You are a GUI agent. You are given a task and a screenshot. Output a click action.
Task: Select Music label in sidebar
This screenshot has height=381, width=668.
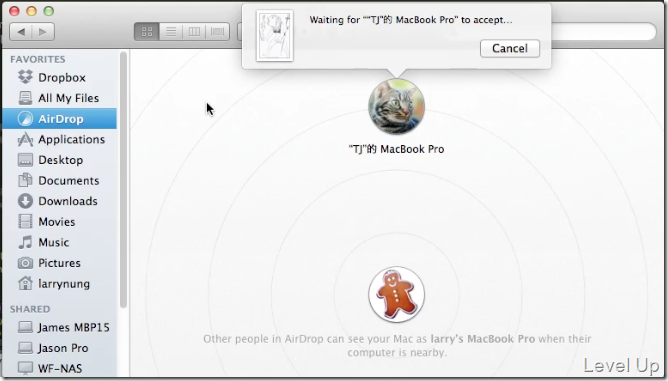(x=54, y=242)
